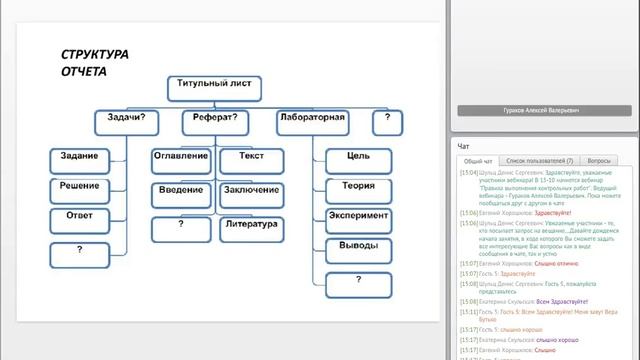Click the question mark box below Ответ
This screenshot has height=360, width=640.
click(80, 256)
